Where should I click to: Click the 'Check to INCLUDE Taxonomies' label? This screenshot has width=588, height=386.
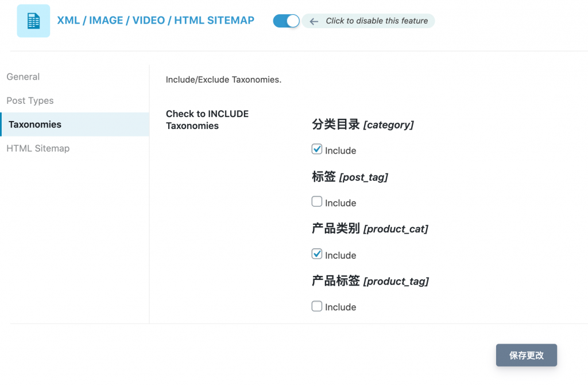[207, 120]
